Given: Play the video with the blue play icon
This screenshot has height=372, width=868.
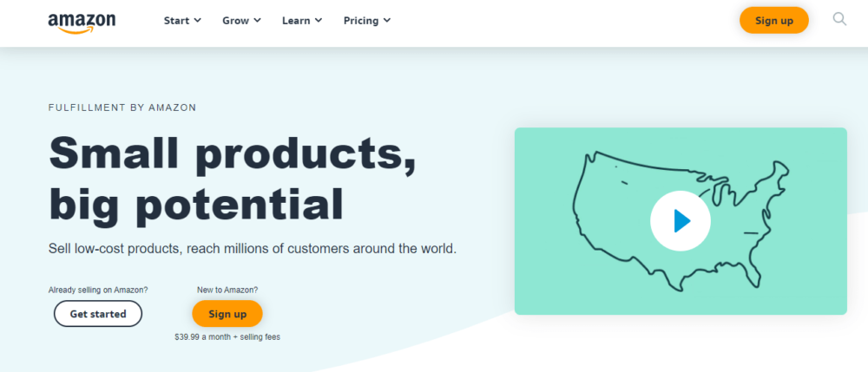Looking at the screenshot, I should 680,221.
